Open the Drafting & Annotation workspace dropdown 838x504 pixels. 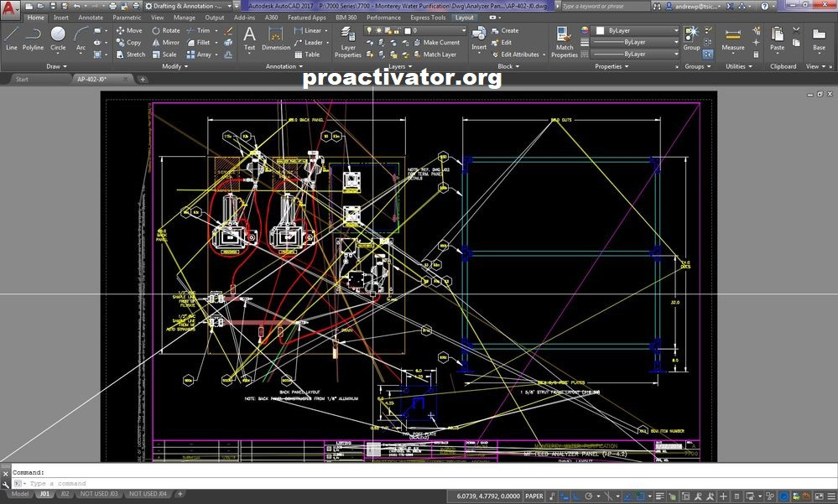tap(189, 6)
